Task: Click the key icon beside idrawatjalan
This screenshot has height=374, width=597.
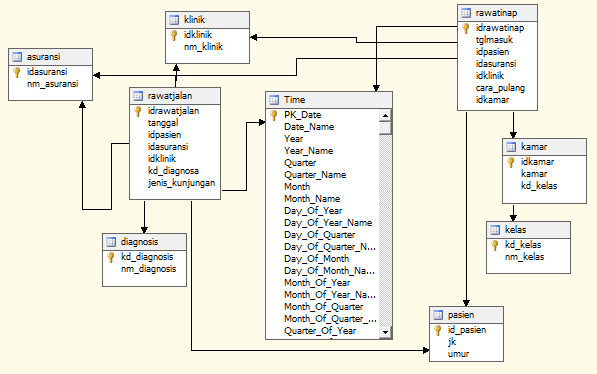Action: (138, 111)
